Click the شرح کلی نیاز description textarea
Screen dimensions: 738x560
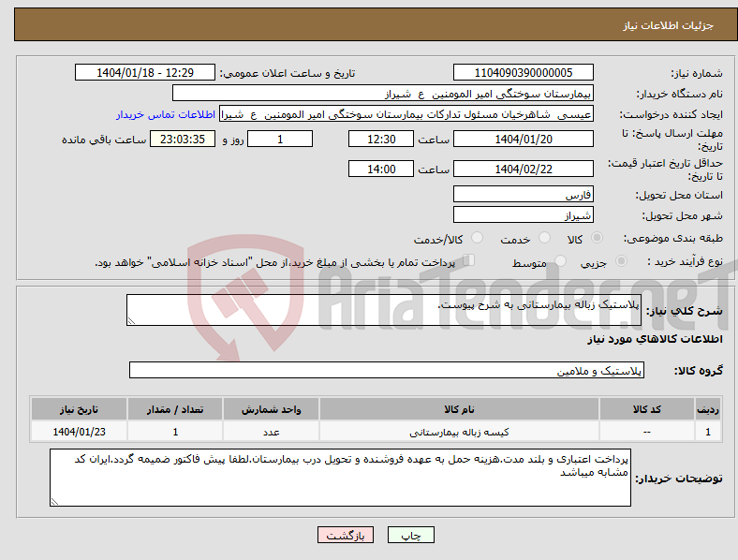click(x=384, y=310)
